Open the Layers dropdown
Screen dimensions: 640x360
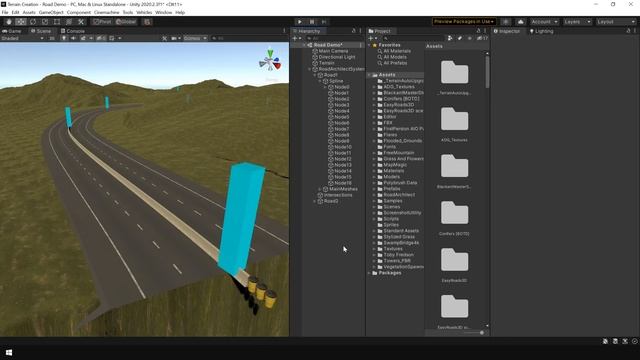tap(577, 22)
